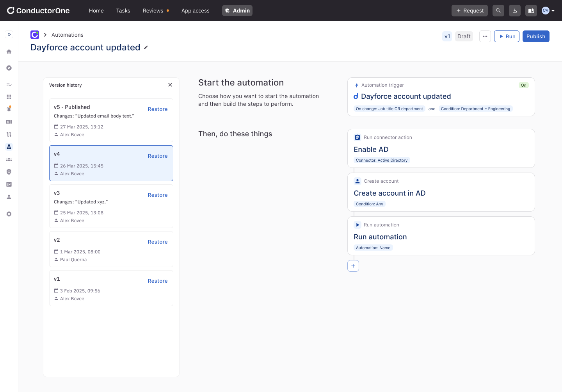The width and height of the screenshot is (562, 392).
Task: Open the Enable AD step
Action: pos(441,148)
